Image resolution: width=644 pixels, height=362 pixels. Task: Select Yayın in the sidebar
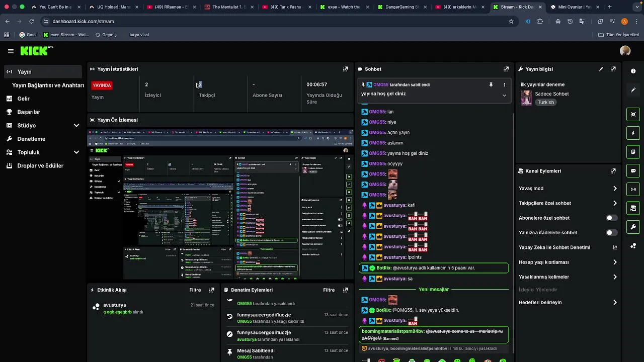43,72
